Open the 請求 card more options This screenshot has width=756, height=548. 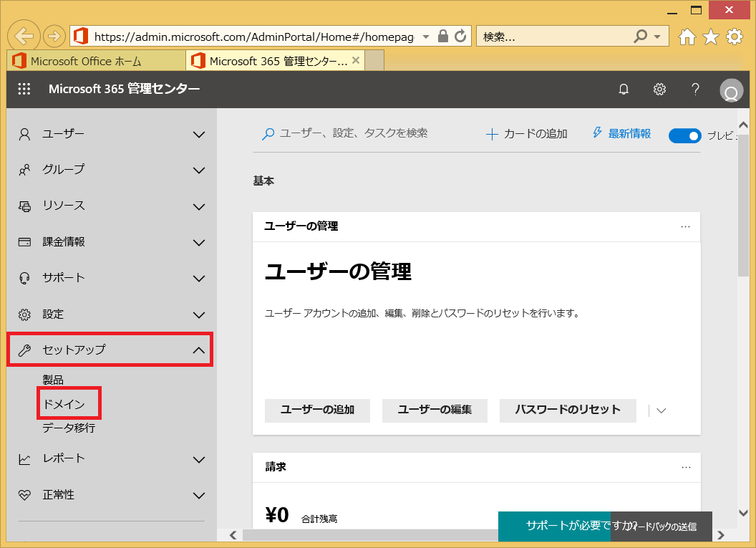click(686, 468)
